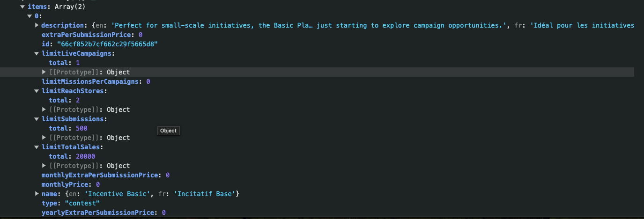Image resolution: width=644 pixels, height=219 pixels.
Task: Expand the description object arrow
Action: coord(37,25)
